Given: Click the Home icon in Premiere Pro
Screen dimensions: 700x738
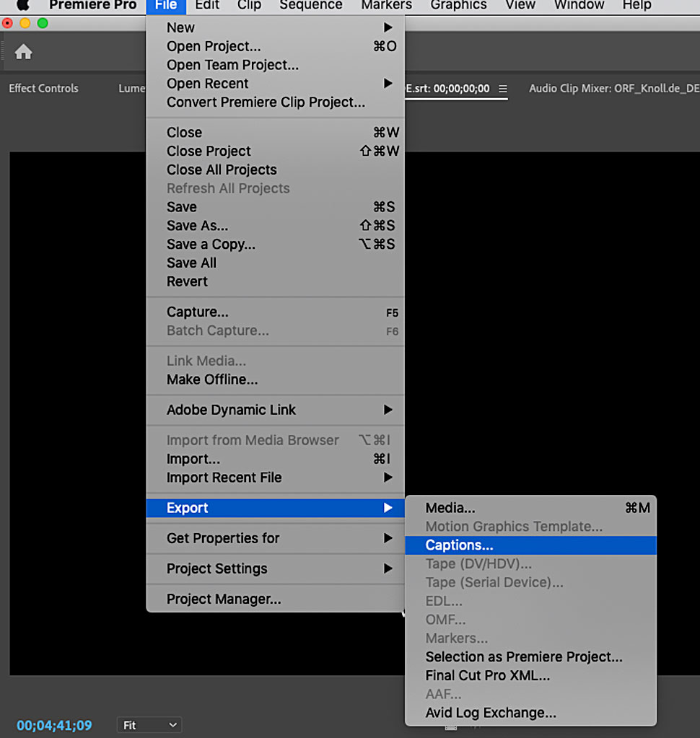Looking at the screenshot, I should [23, 52].
